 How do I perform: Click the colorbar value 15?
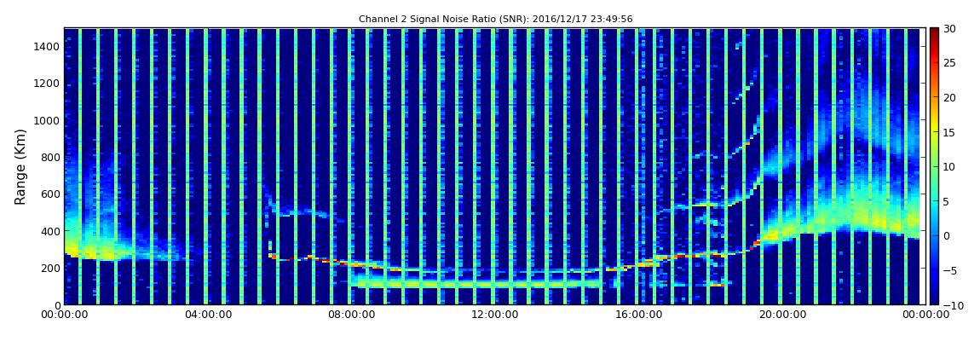coord(950,132)
